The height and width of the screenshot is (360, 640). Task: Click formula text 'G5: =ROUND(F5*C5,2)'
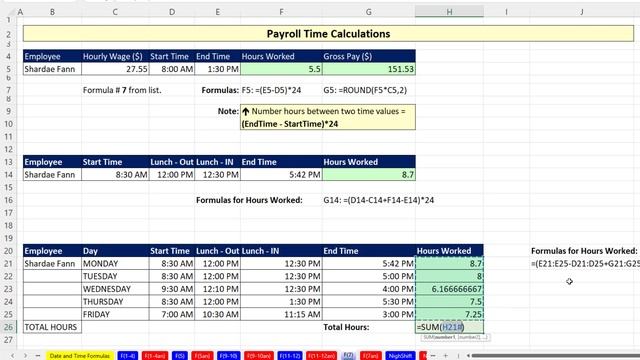click(365, 90)
